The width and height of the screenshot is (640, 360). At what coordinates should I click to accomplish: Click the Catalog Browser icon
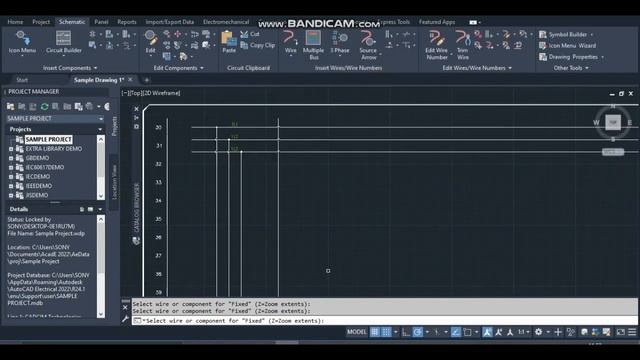[136, 241]
